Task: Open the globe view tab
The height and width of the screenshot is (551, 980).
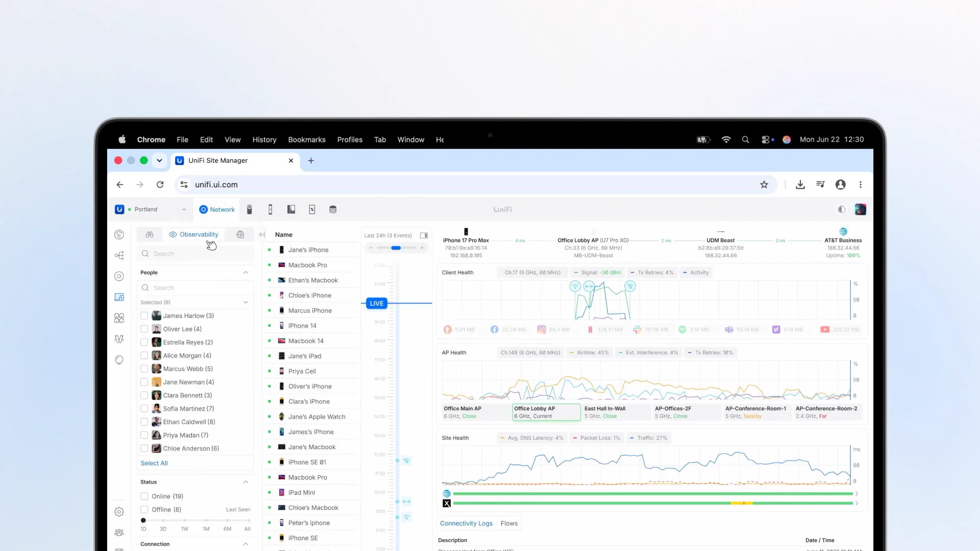Action: pos(240,235)
